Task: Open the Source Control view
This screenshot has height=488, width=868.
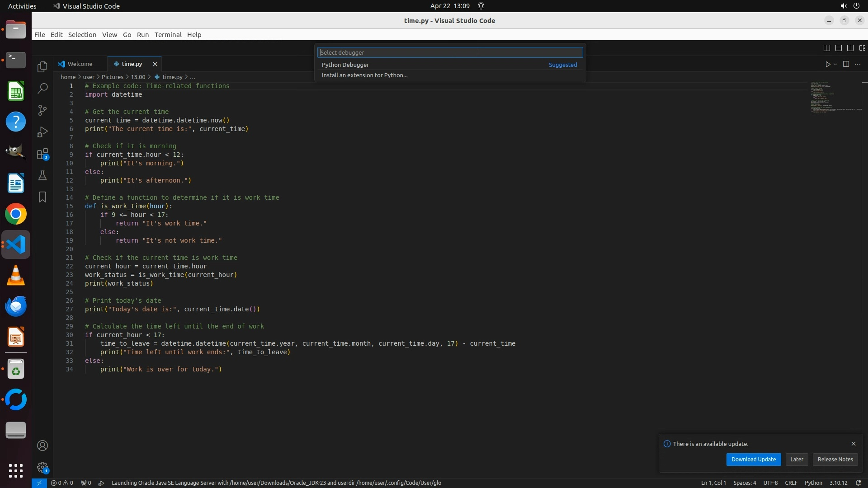Action: tap(42, 110)
